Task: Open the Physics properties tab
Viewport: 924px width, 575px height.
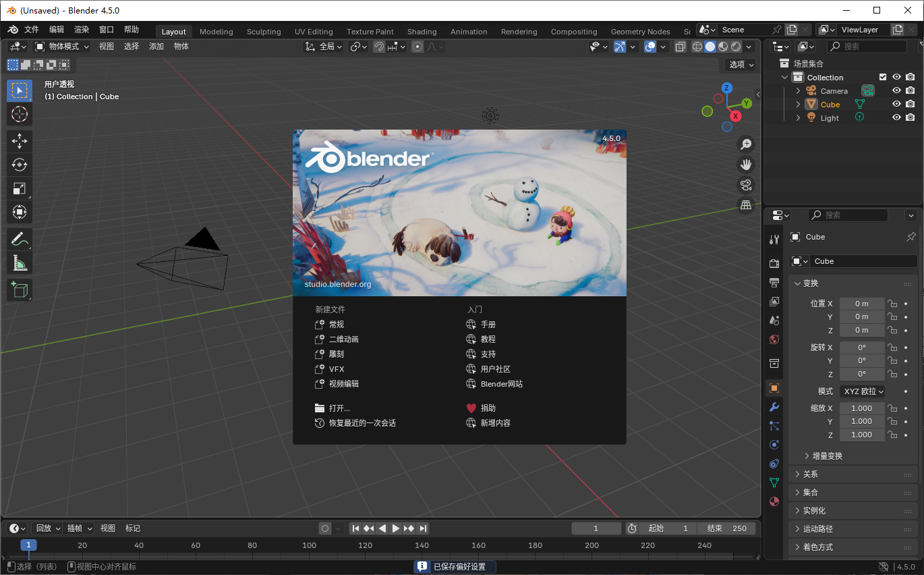Action: pyautogui.click(x=774, y=445)
